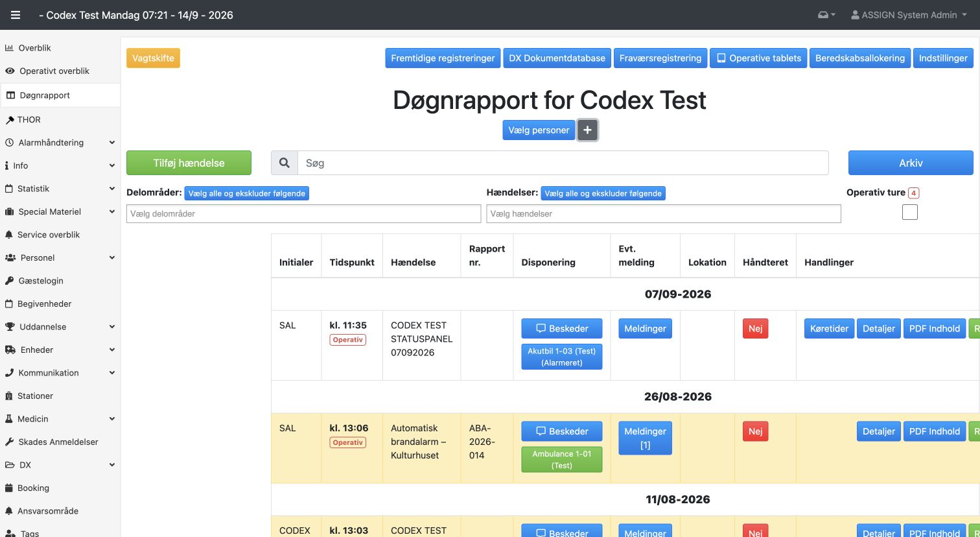The width and height of the screenshot is (980, 537).
Task: Expand the Alarmhåndtering sidebar menu
Action: point(60,143)
